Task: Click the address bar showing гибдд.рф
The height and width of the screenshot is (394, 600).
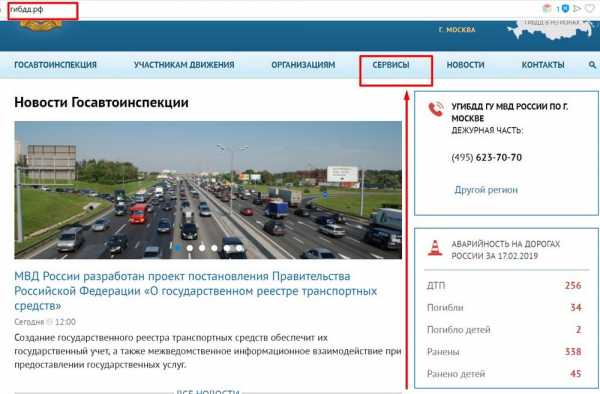Action: (x=43, y=10)
